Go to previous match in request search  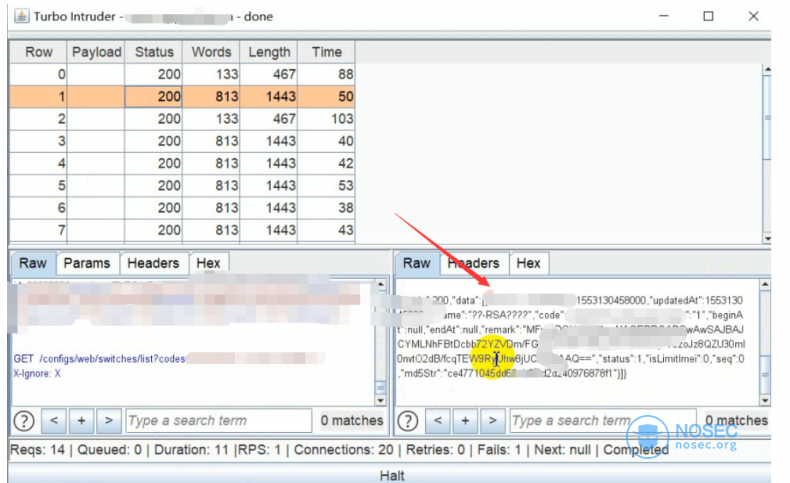(54, 421)
